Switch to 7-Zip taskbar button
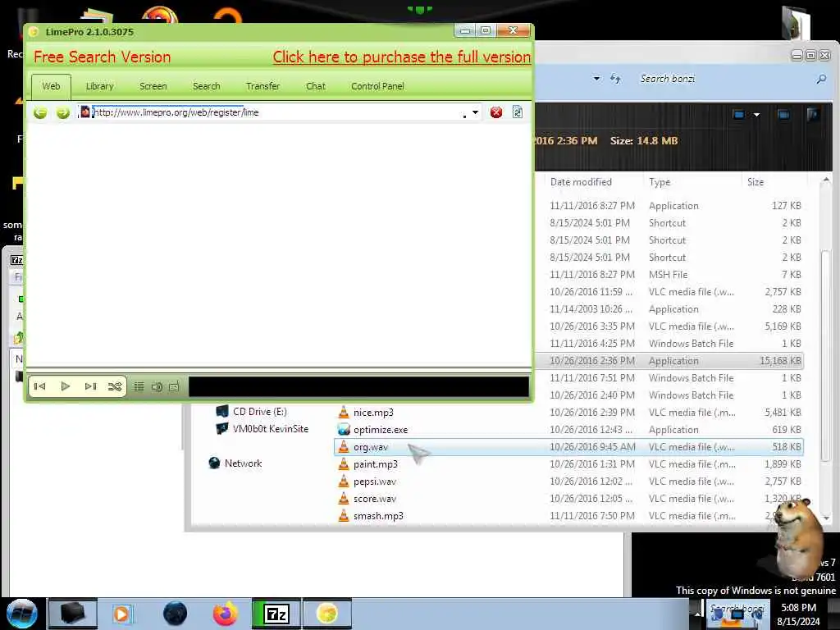 point(276,614)
